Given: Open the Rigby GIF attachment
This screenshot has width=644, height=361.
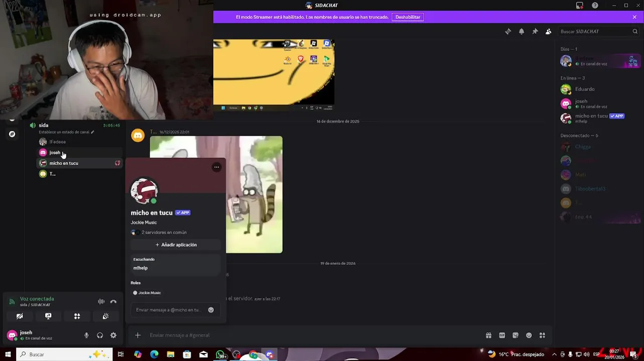Looking at the screenshot, I should (x=216, y=195).
